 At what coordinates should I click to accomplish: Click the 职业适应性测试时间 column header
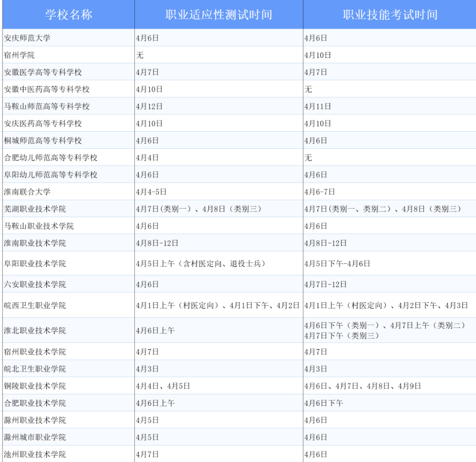point(219,15)
